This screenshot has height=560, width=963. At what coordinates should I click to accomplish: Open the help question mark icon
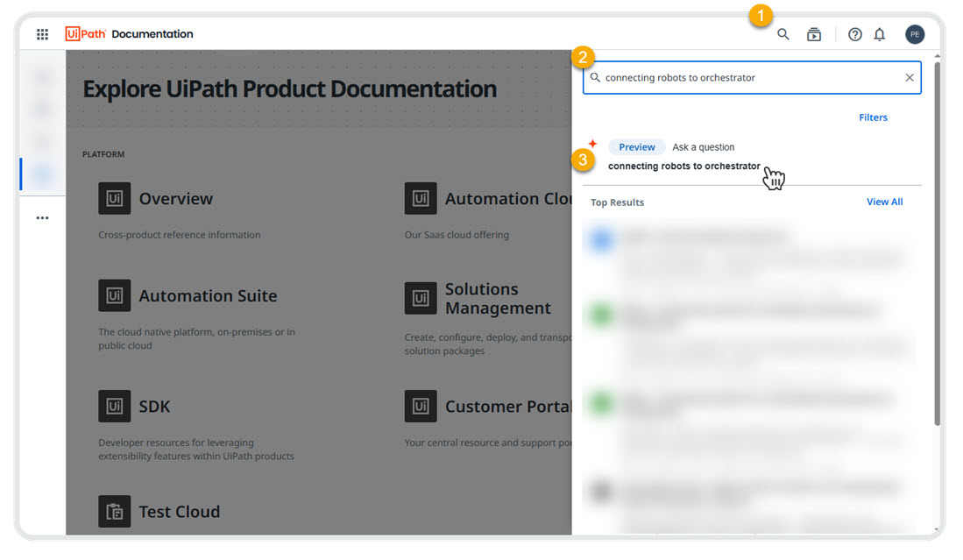(855, 34)
